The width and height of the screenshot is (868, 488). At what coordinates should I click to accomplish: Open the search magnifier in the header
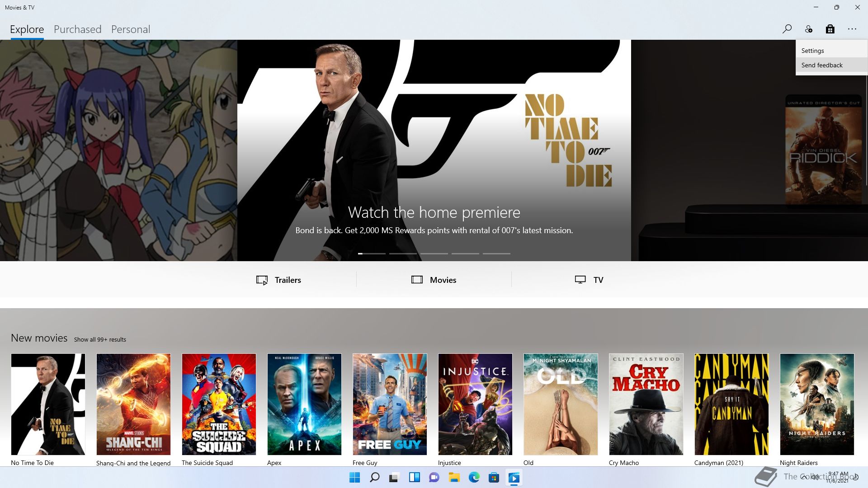(x=787, y=29)
